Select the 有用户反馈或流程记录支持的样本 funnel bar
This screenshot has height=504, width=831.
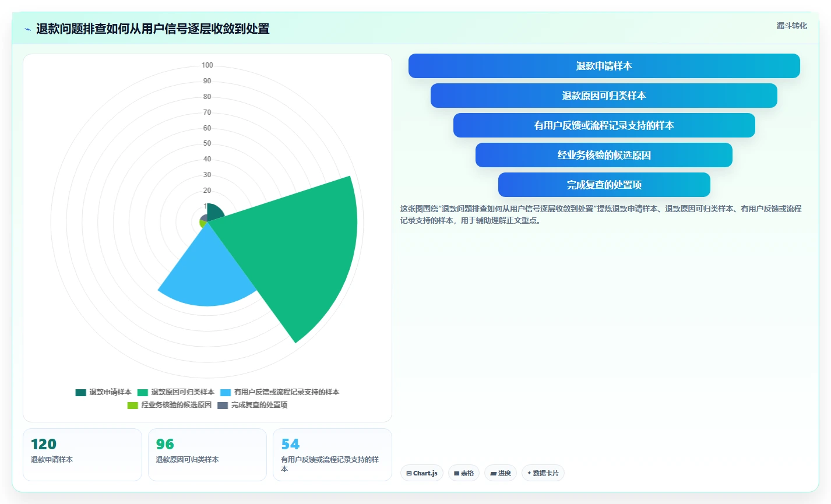(x=604, y=125)
